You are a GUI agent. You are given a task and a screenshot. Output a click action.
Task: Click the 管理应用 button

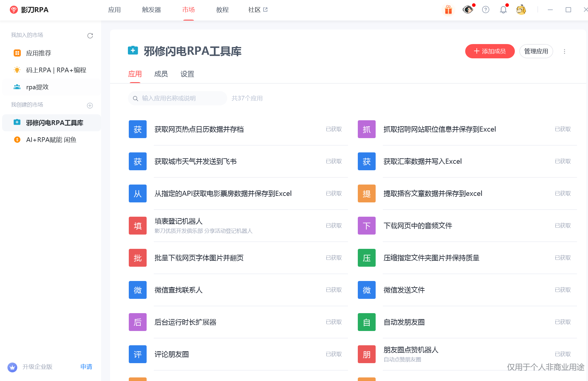pyautogui.click(x=536, y=51)
